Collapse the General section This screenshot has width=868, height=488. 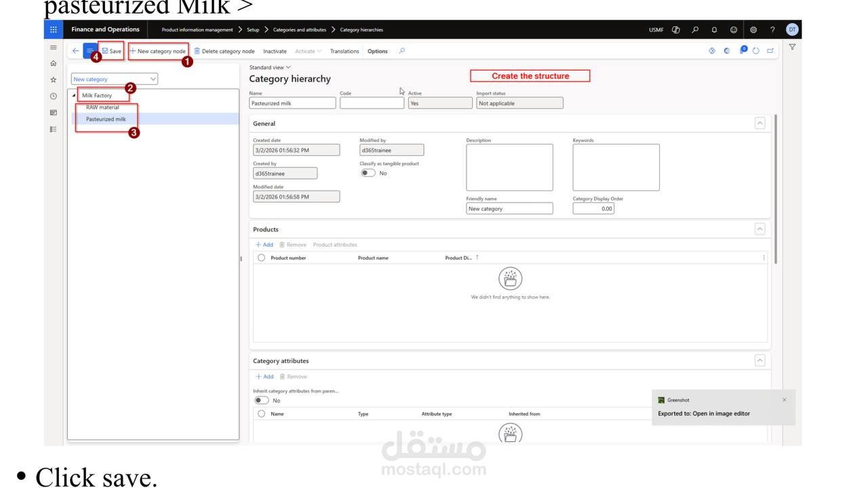(x=759, y=123)
